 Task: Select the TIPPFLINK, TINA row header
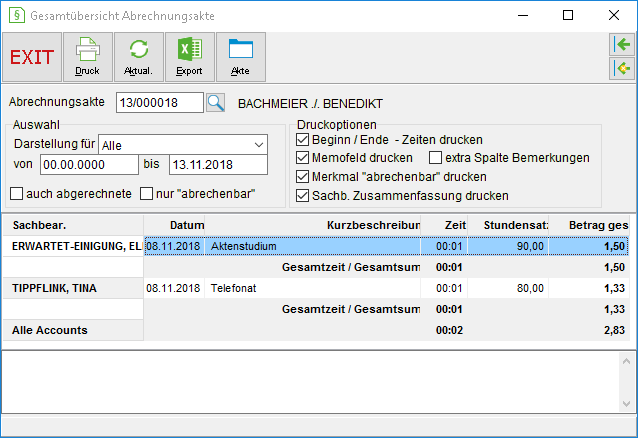[x=73, y=288]
